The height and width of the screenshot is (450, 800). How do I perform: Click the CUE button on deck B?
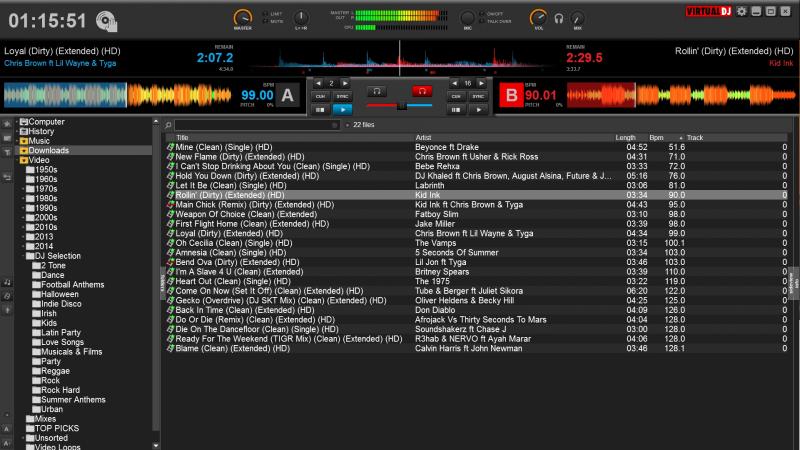[456, 96]
